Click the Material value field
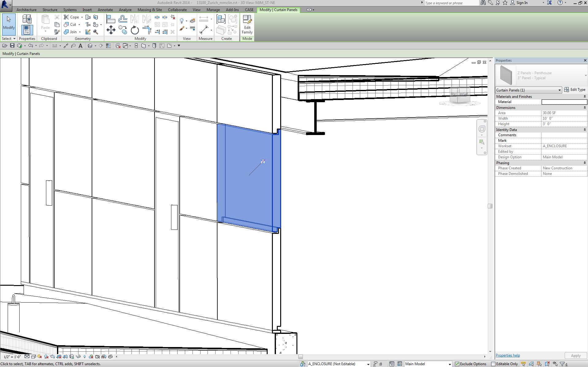 [x=564, y=102]
